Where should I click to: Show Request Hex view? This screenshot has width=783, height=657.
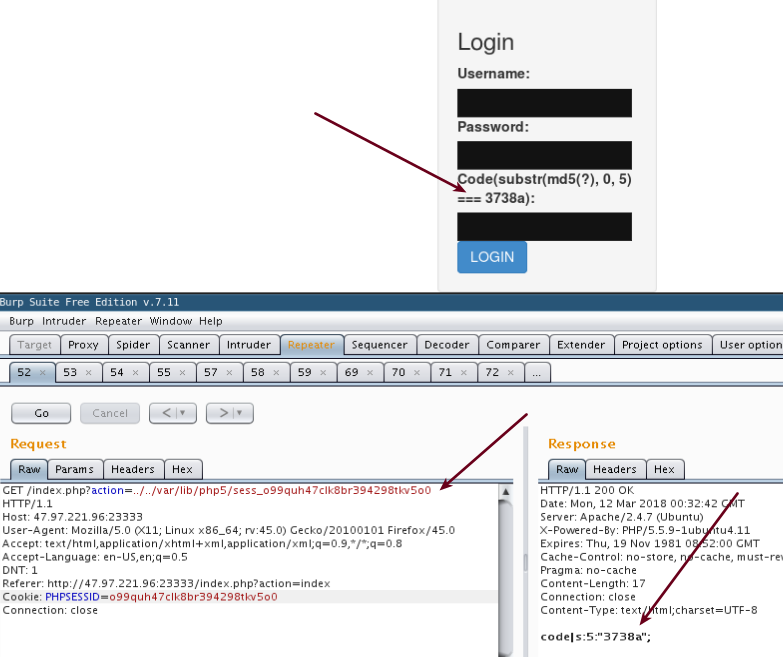(x=182, y=469)
